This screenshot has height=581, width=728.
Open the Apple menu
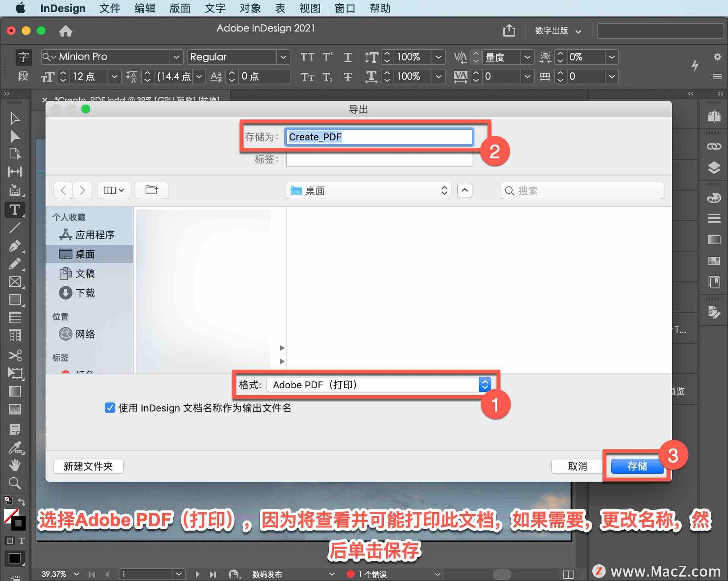20,8
